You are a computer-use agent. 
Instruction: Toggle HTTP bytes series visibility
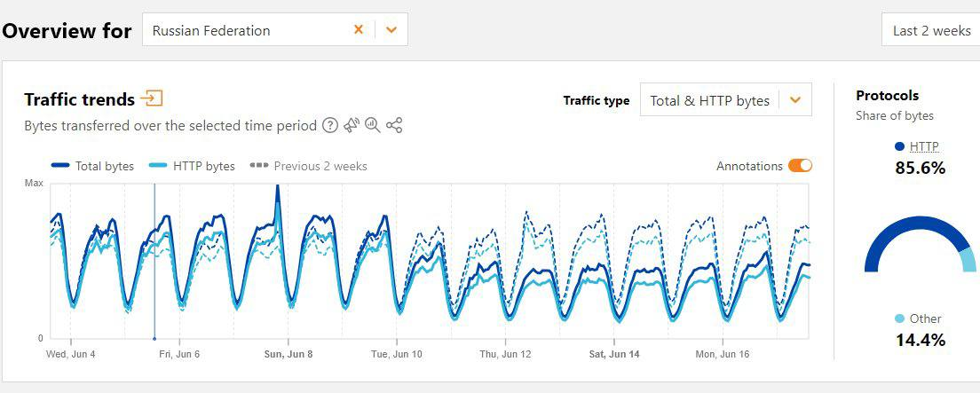click(x=193, y=166)
